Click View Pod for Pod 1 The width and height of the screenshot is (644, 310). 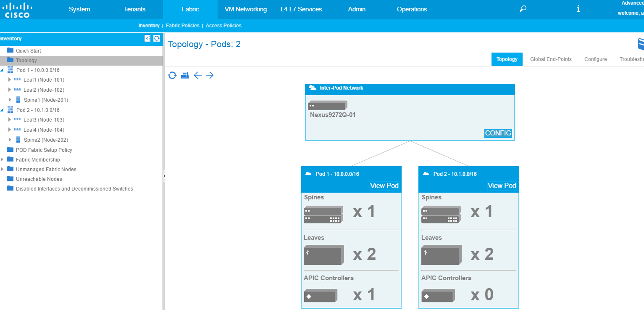tap(384, 185)
